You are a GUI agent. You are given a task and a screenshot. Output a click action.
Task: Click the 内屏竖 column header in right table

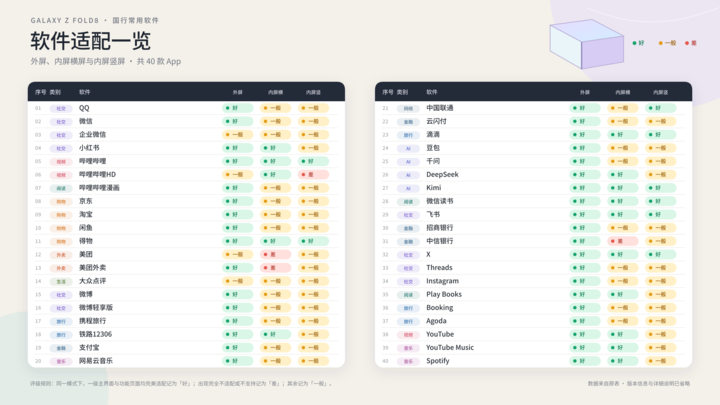coord(660,92)
